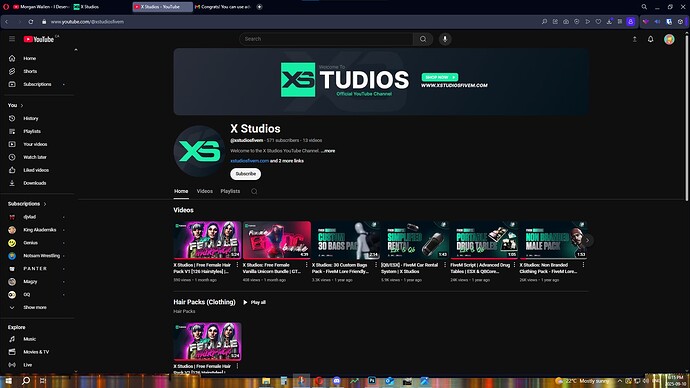
Task: Open Non Branded Male Pack thumbnail
Action: 553,240
